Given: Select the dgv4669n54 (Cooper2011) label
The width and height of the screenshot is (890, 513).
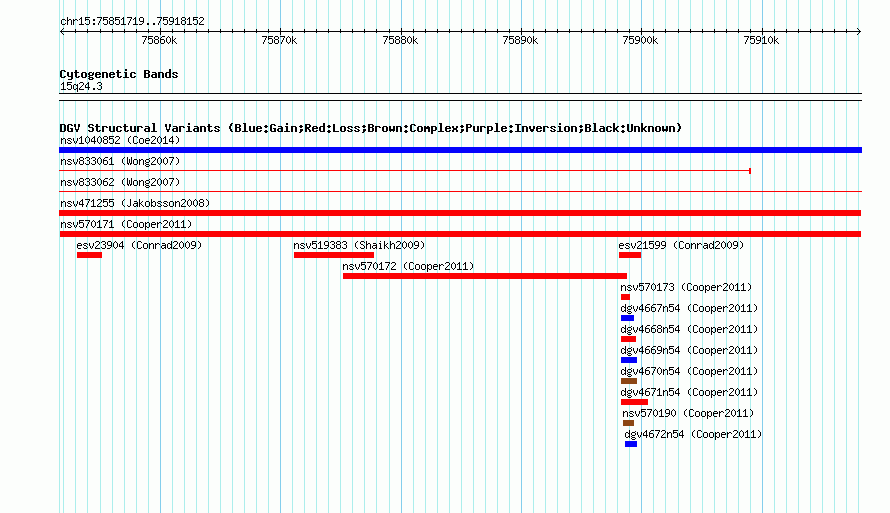Looking at the screenshot, I should click(x=689, y=350).
